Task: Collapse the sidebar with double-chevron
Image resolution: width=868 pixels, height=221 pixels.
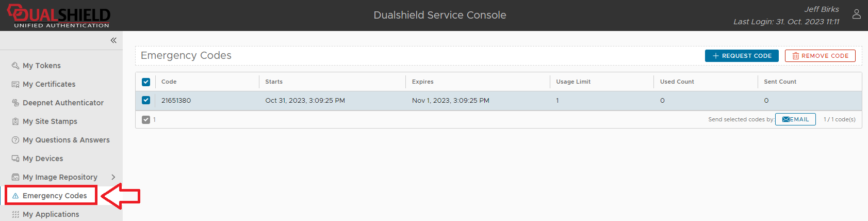Action: click(113, 40)
